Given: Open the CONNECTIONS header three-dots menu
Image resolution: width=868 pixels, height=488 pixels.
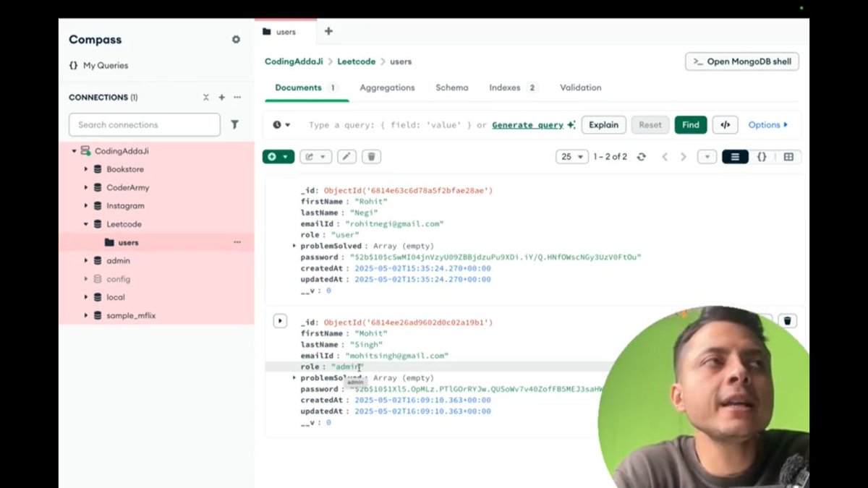Looking at the screenshot, I should tap(237, 98).
